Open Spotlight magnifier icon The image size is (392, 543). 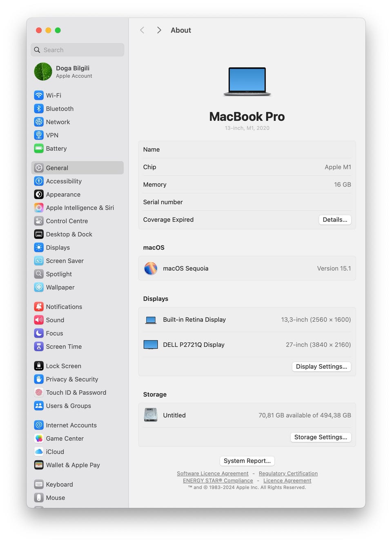(x=39, y=274)
